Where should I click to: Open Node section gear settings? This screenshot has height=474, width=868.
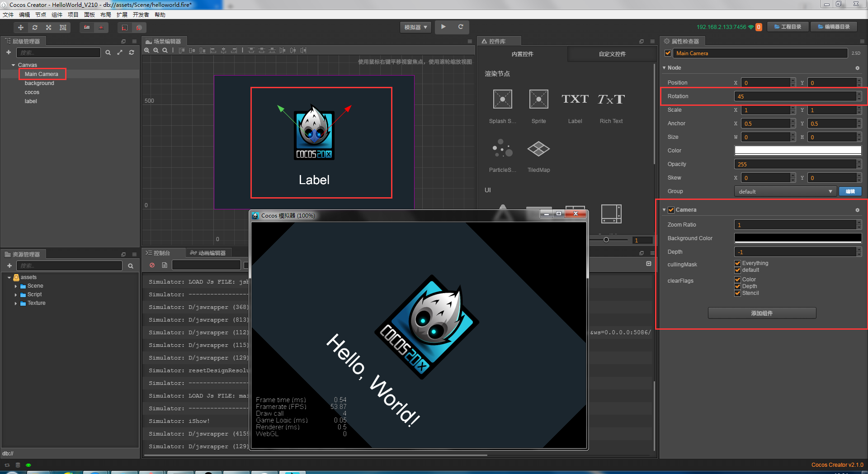[x=857, y=68]
